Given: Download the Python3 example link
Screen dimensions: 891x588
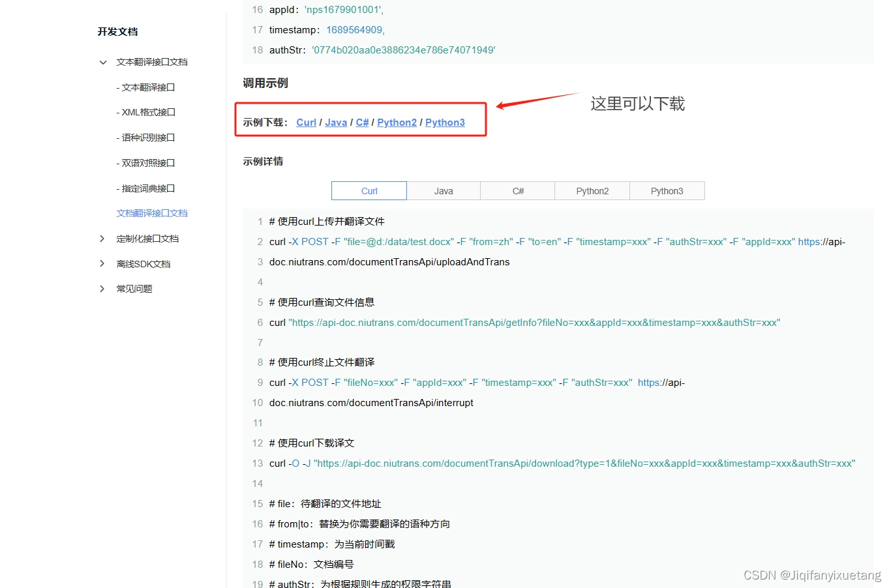Looking at the screenshot, I should coord(445,123).
